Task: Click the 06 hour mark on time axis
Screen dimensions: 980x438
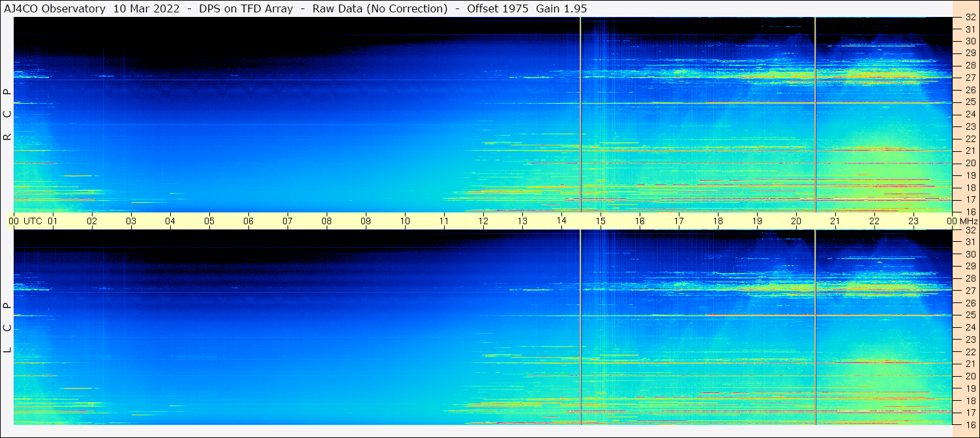Action: click(248, 221)
